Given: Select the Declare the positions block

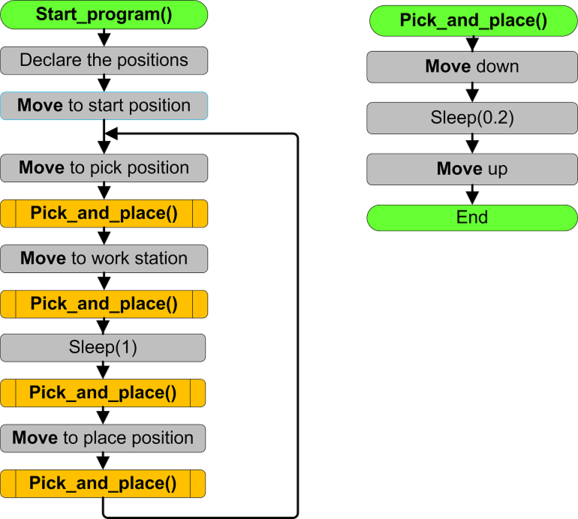Looking at the screenshot, I should point(104,60).
